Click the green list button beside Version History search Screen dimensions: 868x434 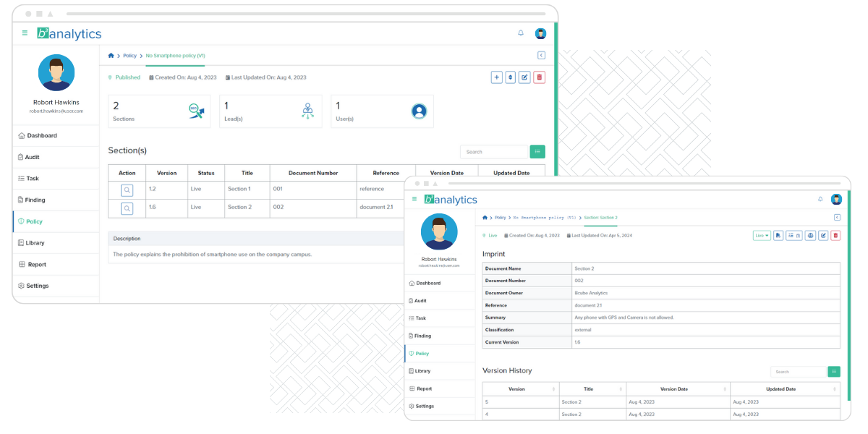(834, 372)
